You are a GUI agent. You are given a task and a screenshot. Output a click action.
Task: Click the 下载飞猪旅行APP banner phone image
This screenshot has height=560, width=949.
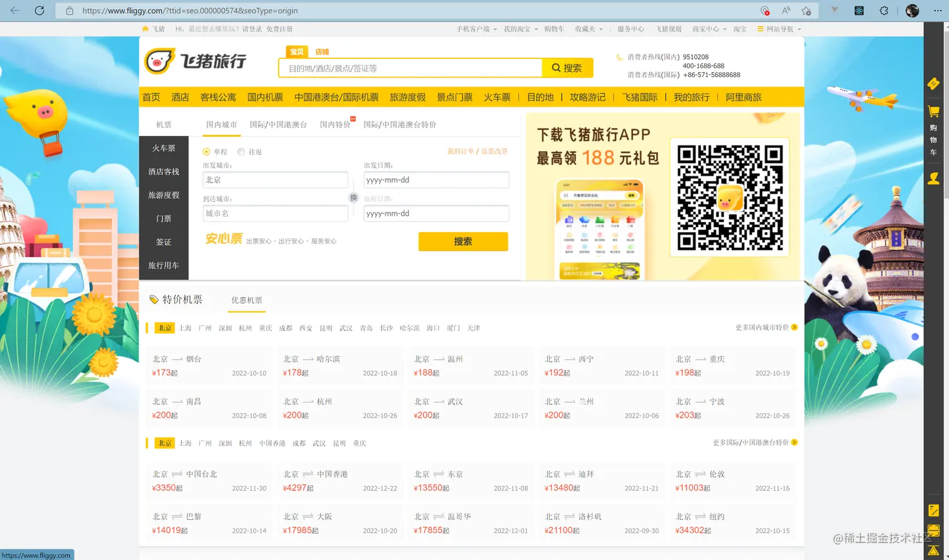(x=601, y=229)
